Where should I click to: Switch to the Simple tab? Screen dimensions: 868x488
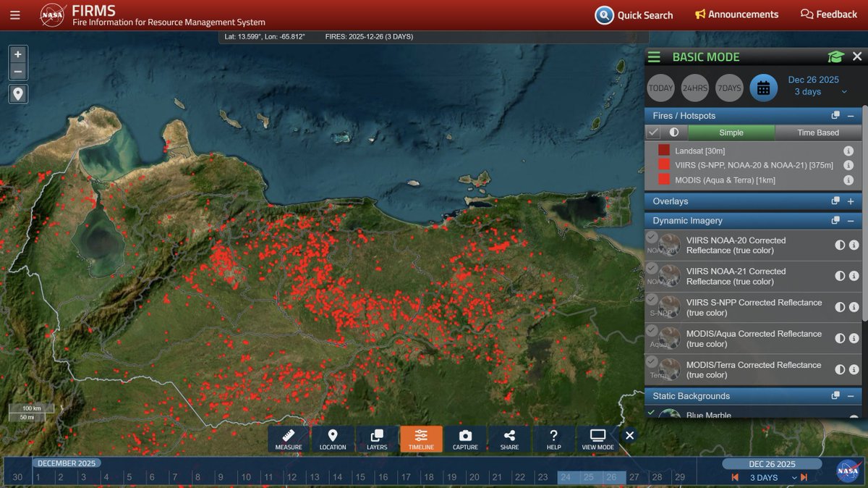pos(731,132)
